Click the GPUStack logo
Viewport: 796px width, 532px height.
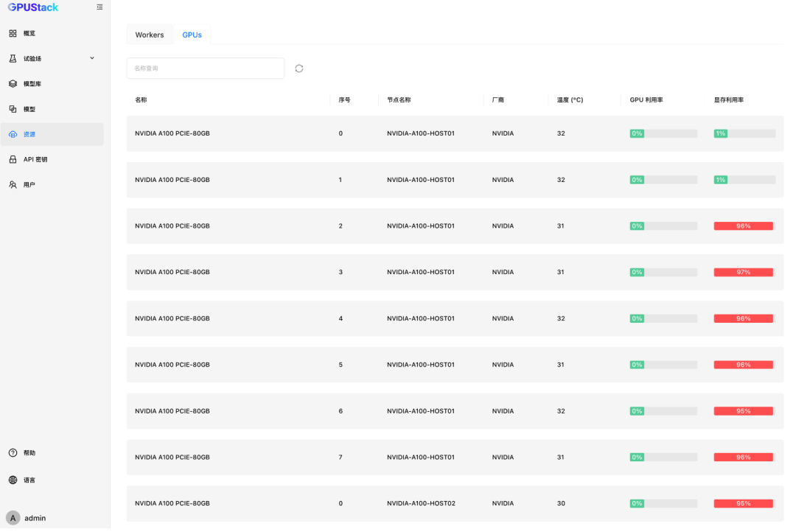pos(33,7)
